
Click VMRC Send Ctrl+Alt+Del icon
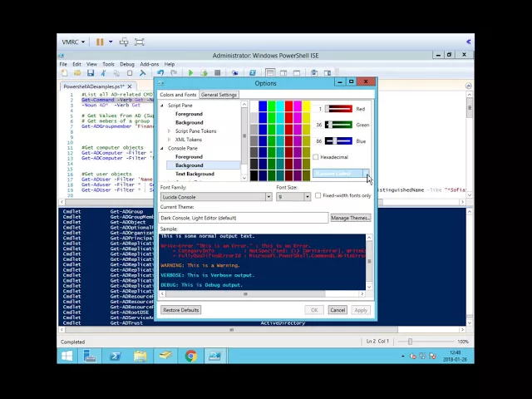124,42
